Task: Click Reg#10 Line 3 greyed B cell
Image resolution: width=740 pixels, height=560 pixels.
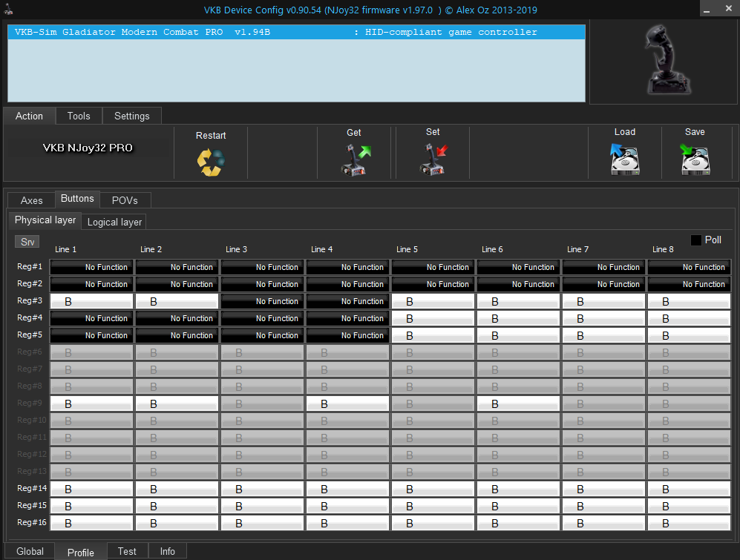Action: click(263, 421)
